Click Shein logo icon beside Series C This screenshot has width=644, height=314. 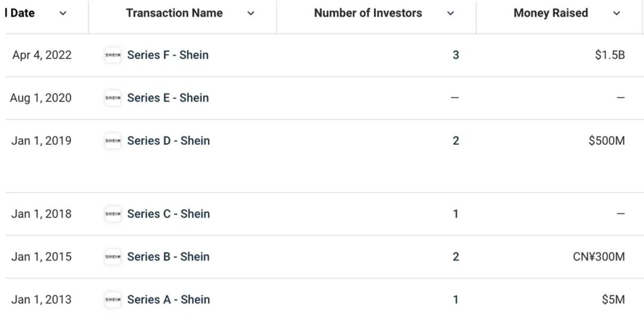112,214
